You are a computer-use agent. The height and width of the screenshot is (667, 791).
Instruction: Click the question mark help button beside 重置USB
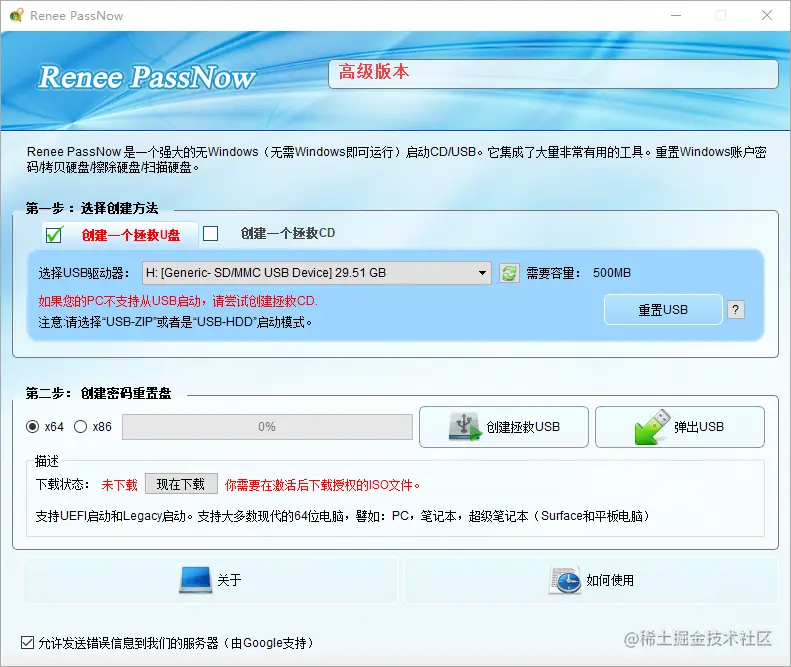pyautogui.click(x=736, y=309)
